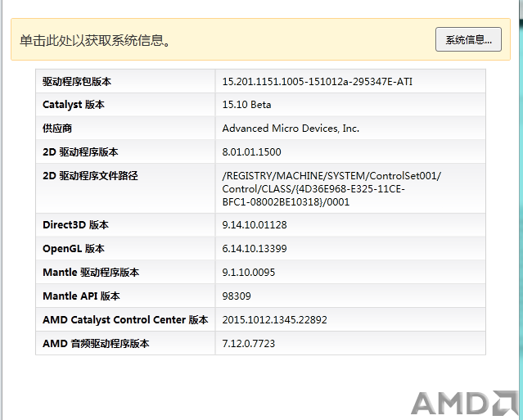Click the text 单击此处以获取系统信息。
Image resolution: width=523 pixels, height=420 pixels.
pos(95,40)
